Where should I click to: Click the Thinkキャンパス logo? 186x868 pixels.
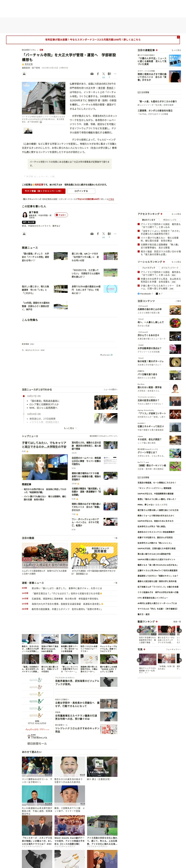point(37,737)
